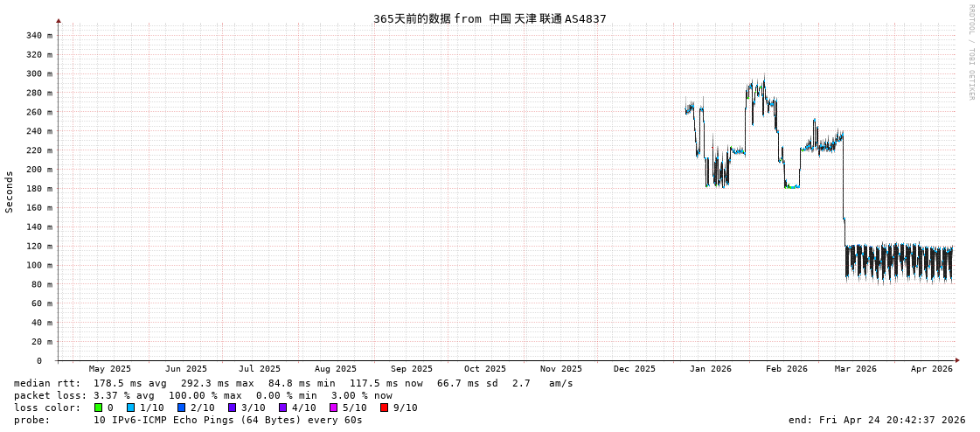980x432 pixels.
Task: Click the Mar 2026 axis label
Action: [855, 369]
